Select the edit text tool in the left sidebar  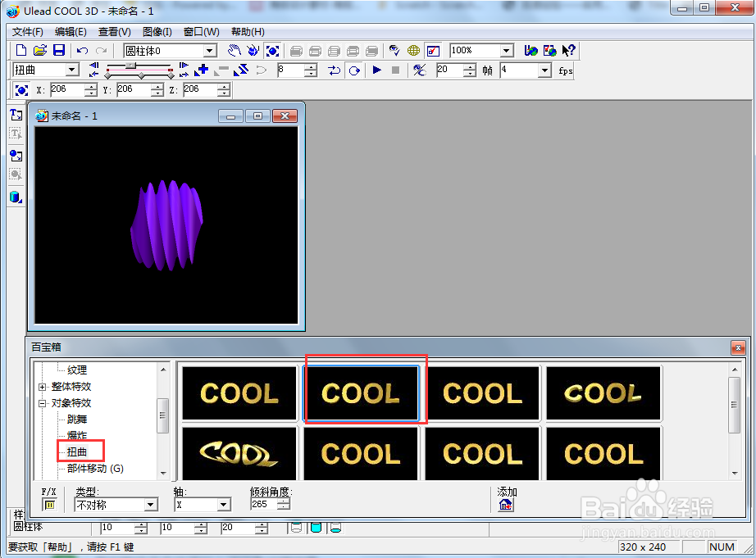16,134
